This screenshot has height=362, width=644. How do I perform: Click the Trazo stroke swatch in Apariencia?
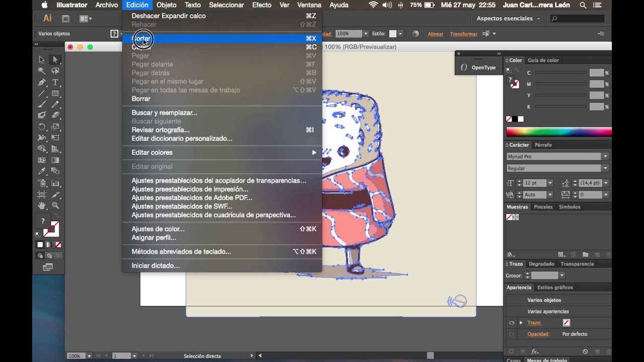coord(566,323)
